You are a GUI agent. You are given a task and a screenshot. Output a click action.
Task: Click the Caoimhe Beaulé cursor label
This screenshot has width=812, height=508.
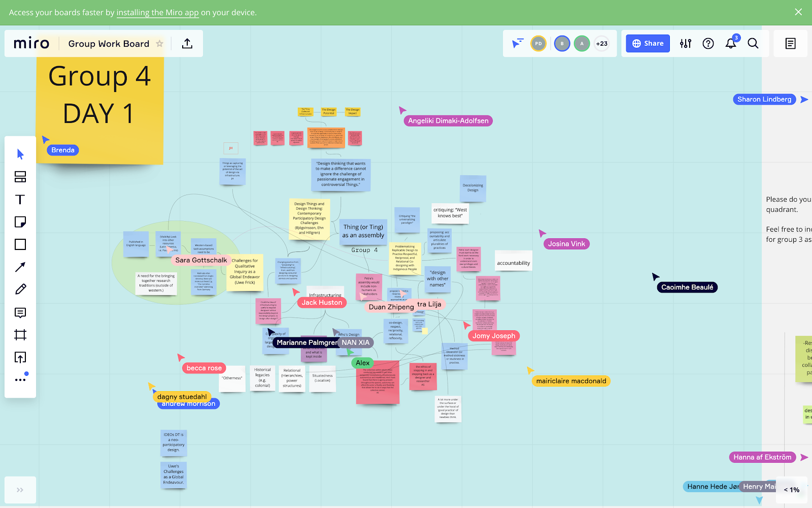(x=687, y=288)
